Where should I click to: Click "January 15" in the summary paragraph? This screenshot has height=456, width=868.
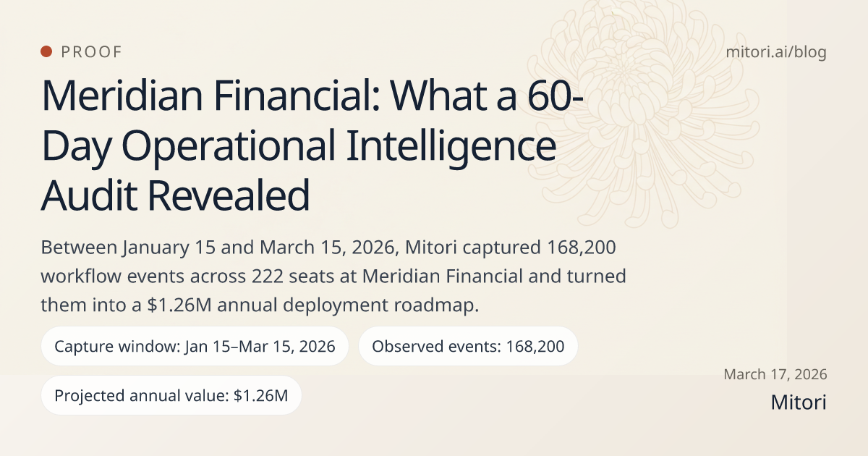click(x=166, y=247)
